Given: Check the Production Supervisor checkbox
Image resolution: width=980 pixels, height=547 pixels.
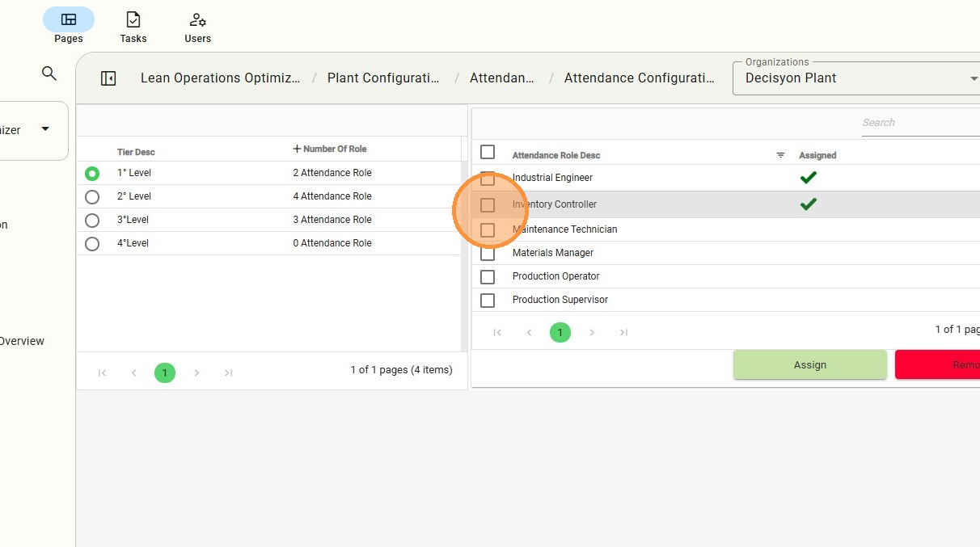Looking at the screenshot, I should click(488, 300).
